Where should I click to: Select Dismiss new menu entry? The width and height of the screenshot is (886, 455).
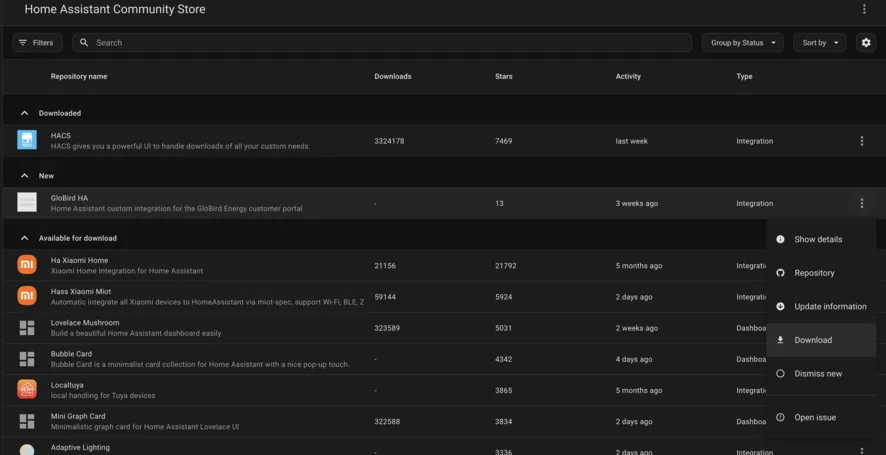[x=820, y=374]
